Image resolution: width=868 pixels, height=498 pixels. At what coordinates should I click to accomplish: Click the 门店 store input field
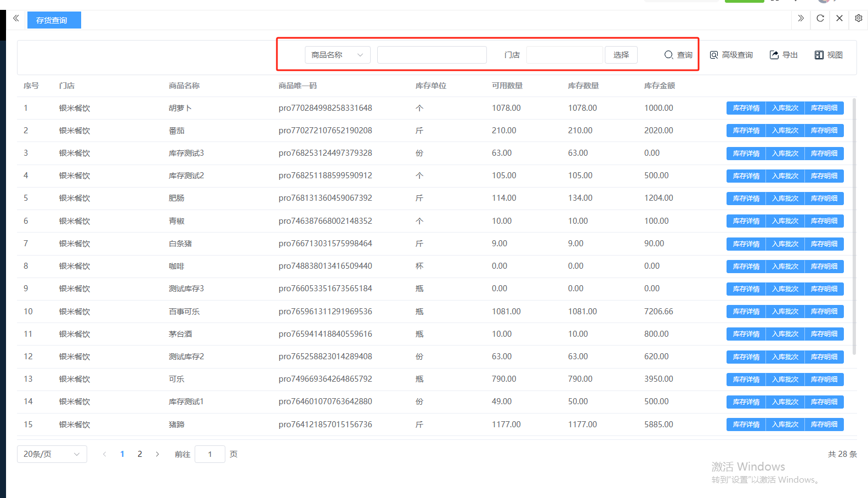coord(564,55)
